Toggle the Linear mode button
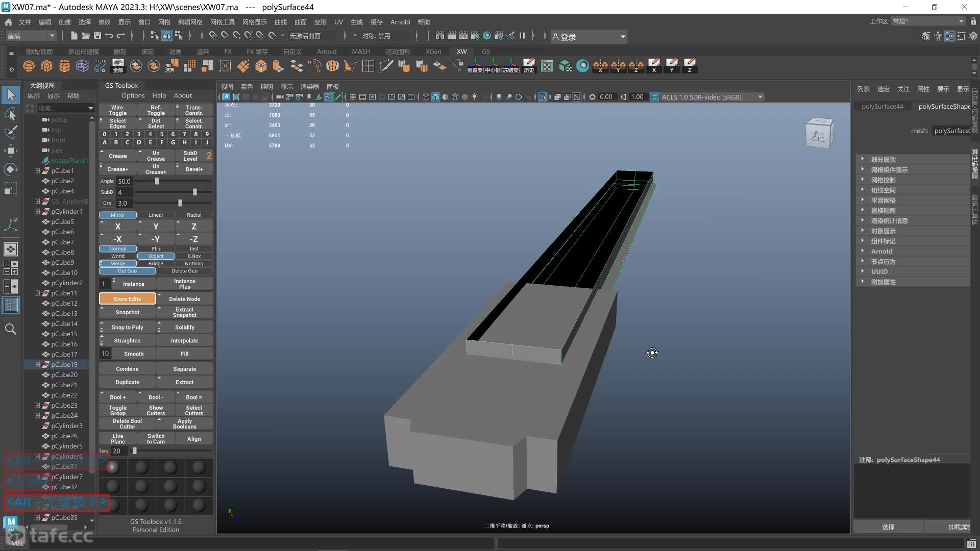 tap(156, 215)
